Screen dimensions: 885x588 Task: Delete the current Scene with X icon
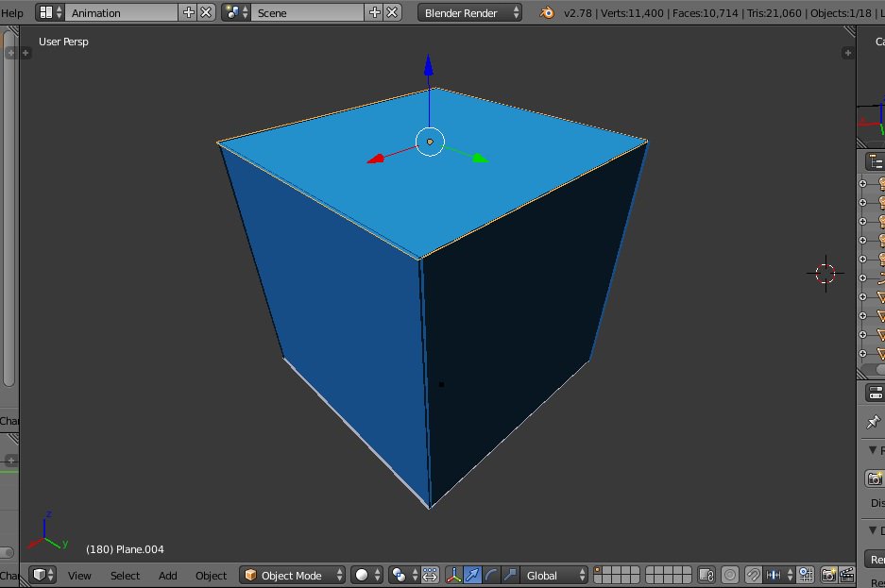coord(392,12)
